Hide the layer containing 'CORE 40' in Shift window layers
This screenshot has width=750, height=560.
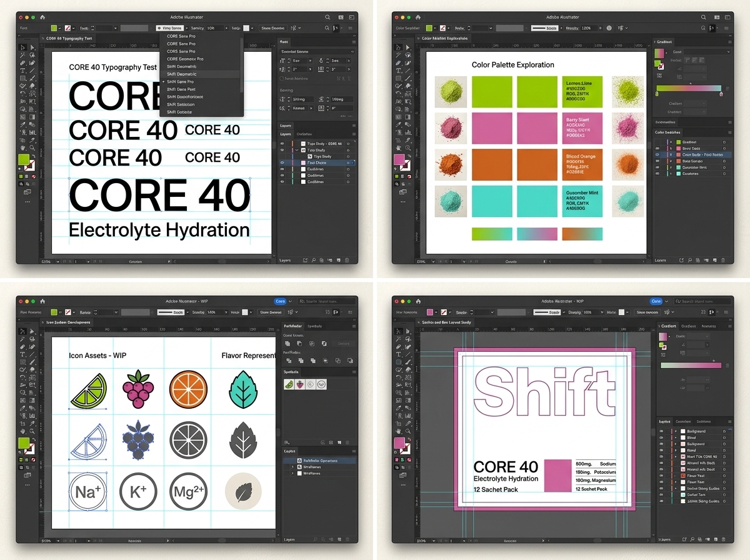[x=662, y=457]
